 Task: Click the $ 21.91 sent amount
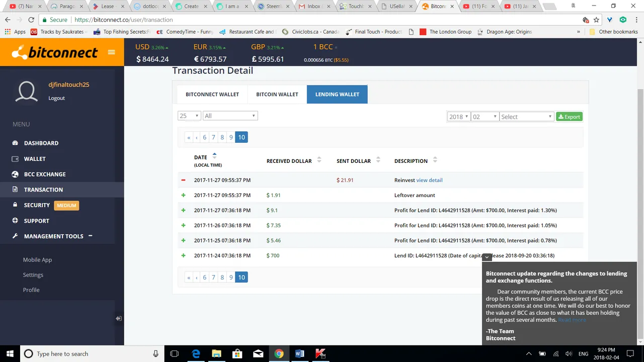point(345,180)
